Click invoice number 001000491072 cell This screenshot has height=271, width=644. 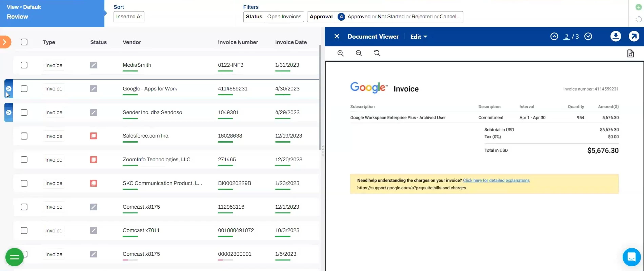coord(236,230)
